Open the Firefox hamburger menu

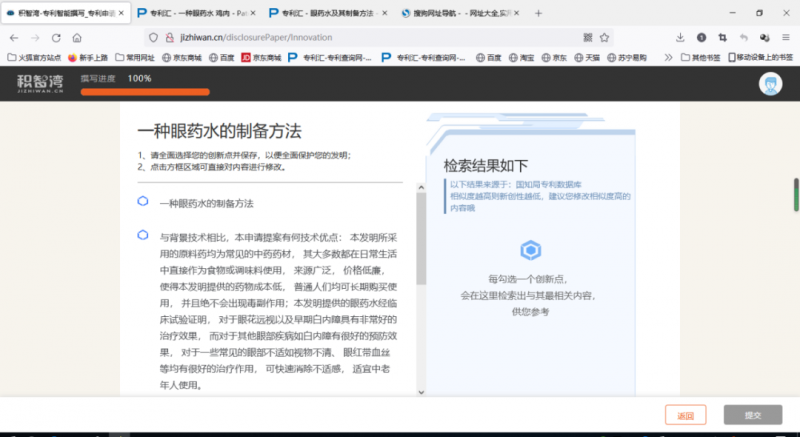tap(786, 37)
